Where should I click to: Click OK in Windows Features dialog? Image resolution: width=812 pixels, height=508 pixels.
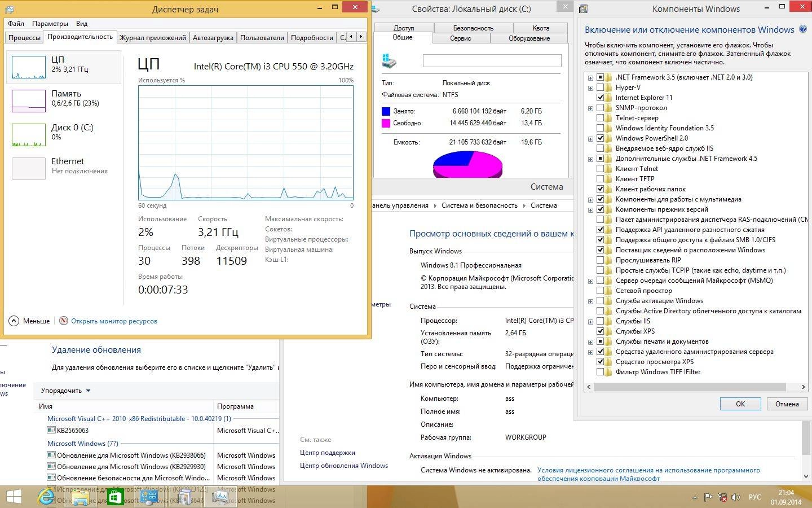point(740,404)
